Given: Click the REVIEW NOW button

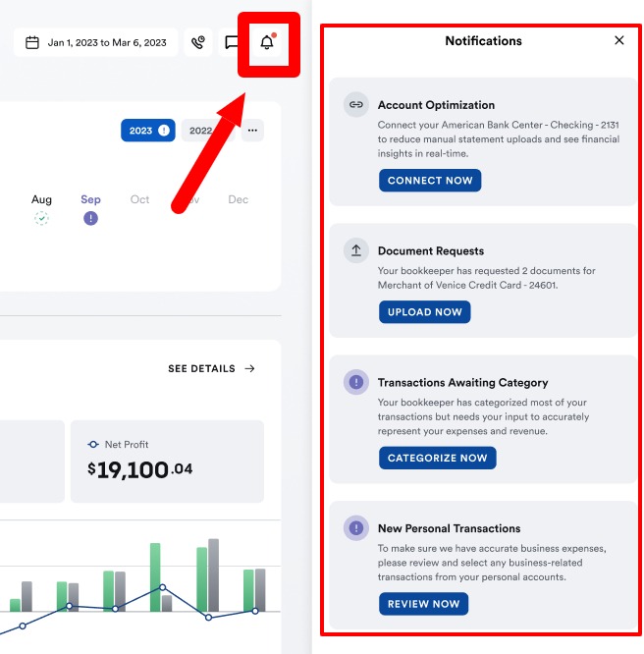Looking at the screenshot, I should 423,604.
